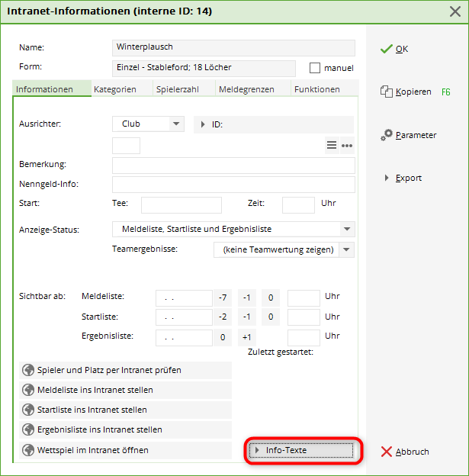This screenshot has height=476, width=469.
Task: Click Startliste ins Intranet stellen
Action: [x=92, y=410]
